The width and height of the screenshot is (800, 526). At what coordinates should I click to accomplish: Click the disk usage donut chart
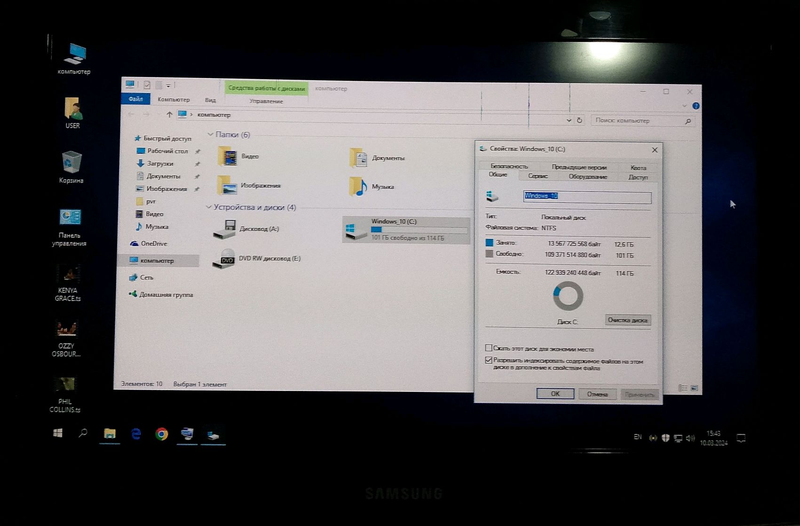568,295
